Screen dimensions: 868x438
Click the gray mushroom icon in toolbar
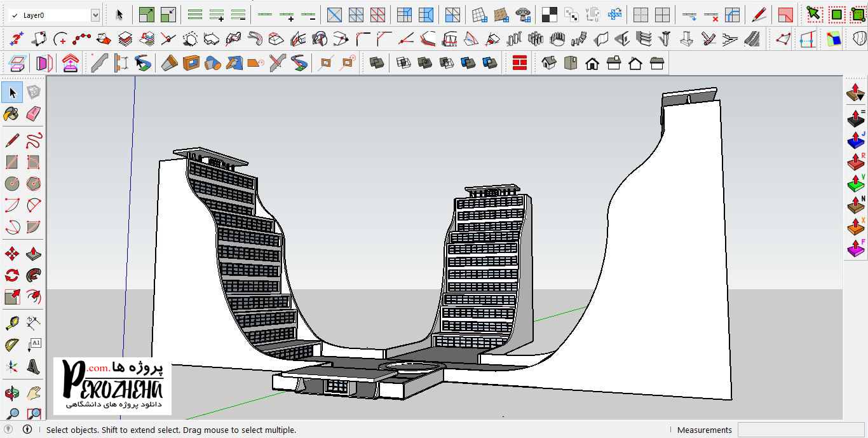(x=523, y=15)
